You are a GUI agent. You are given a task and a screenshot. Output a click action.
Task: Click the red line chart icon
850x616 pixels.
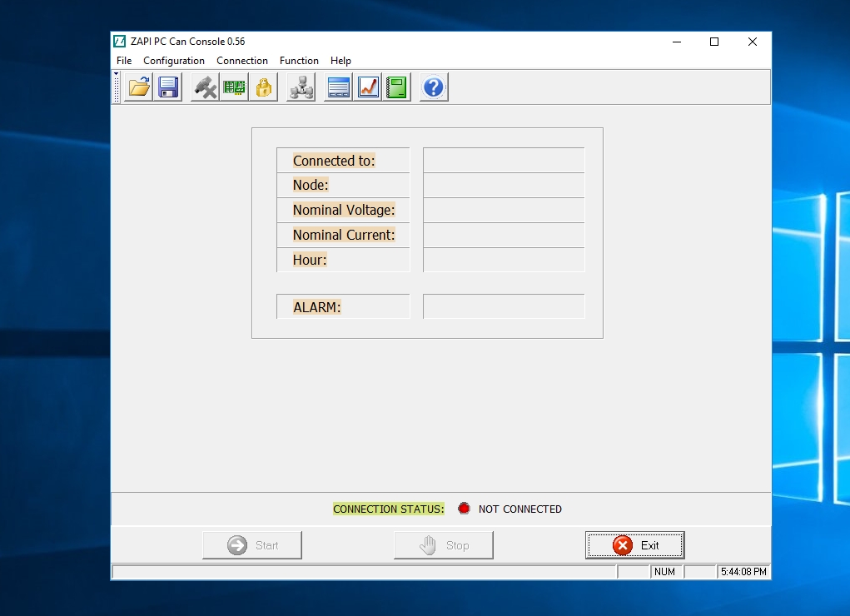(367, 87)
